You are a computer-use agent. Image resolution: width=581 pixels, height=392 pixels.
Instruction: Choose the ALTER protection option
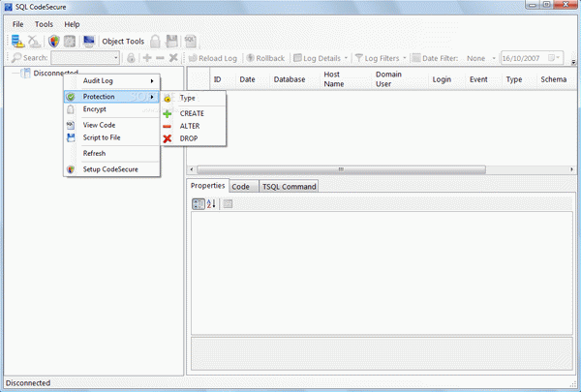tap(193, 127)
